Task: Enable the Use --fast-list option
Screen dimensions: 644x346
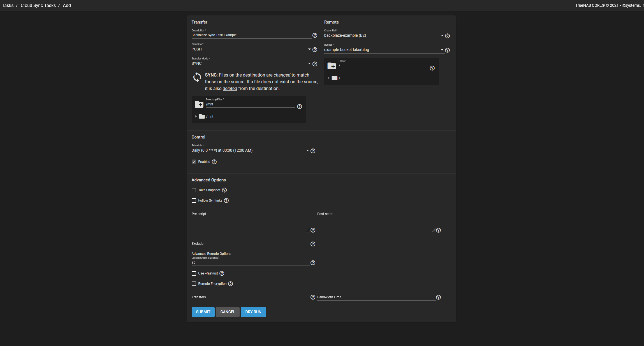Action: point(194,273)
